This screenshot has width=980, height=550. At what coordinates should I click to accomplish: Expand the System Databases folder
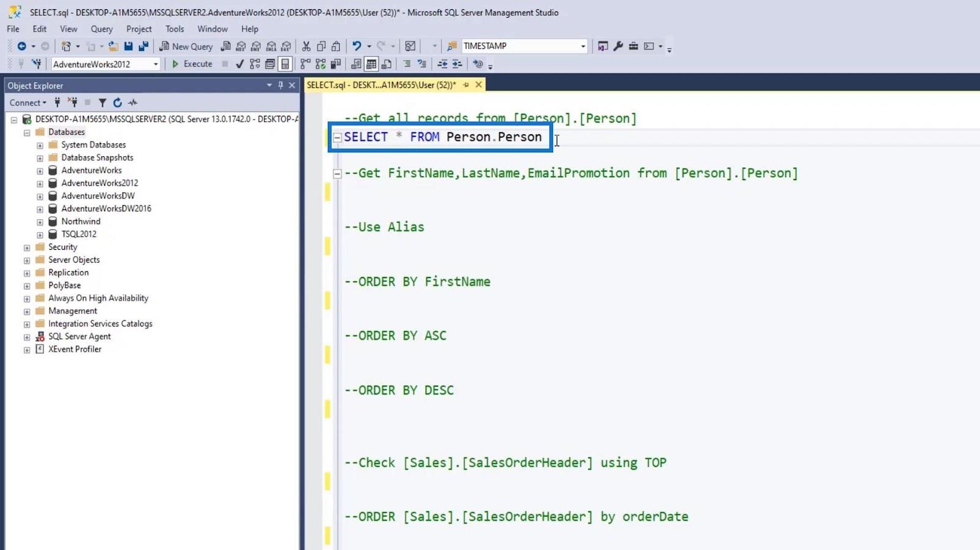tap(40, 145)
